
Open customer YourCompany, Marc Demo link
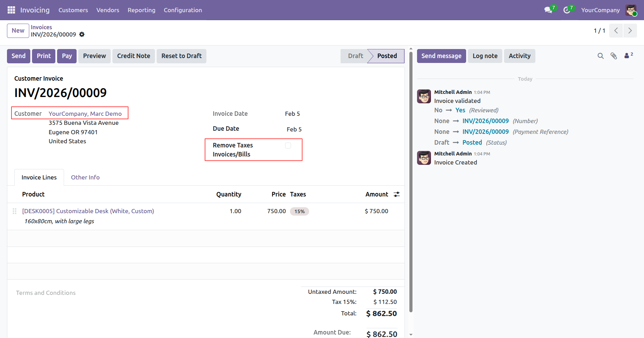pyautogui.click(x=85, y=114)
